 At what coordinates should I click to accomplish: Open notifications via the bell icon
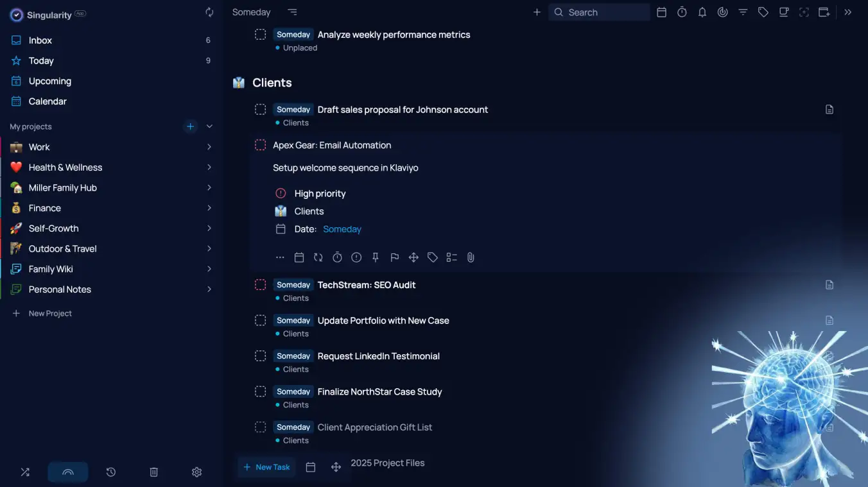point(702,12)
